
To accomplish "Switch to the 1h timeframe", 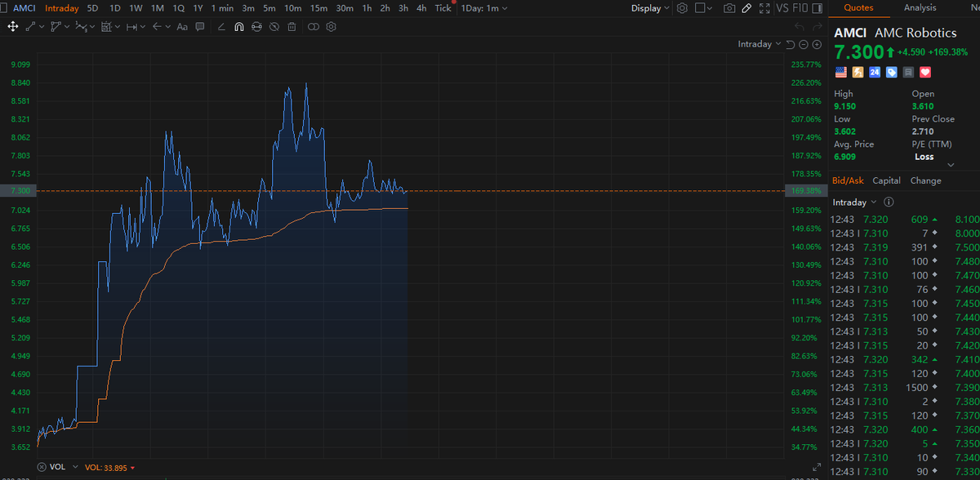I will point(367,8).
